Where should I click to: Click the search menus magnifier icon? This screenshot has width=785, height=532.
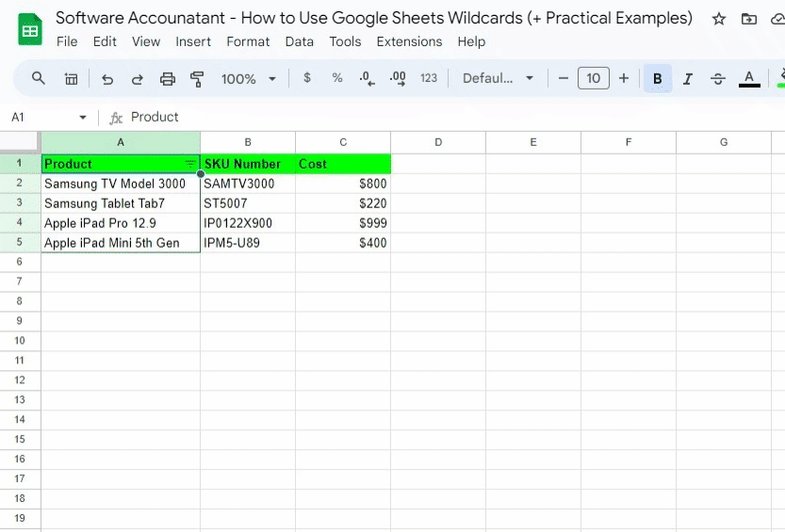point(38,78)
